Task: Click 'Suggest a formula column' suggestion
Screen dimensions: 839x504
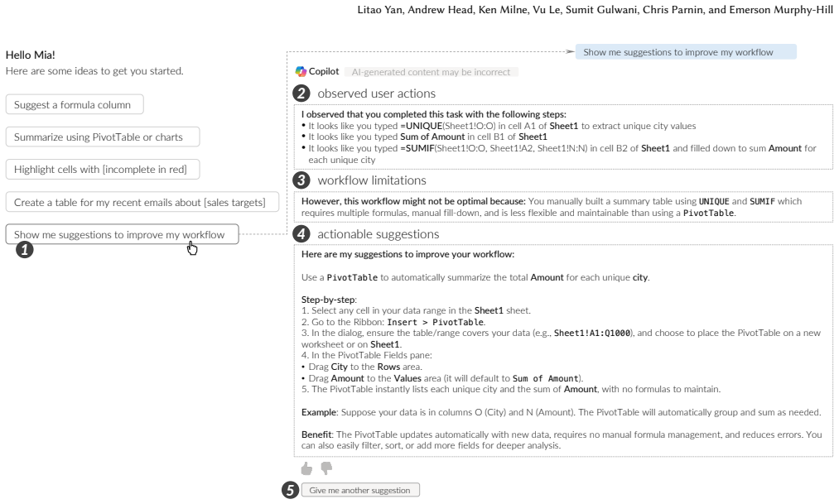Action: point(75,105)
